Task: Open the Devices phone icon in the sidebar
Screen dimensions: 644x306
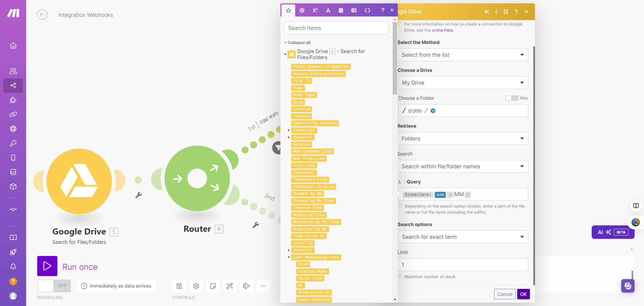Action: (13, 158)
